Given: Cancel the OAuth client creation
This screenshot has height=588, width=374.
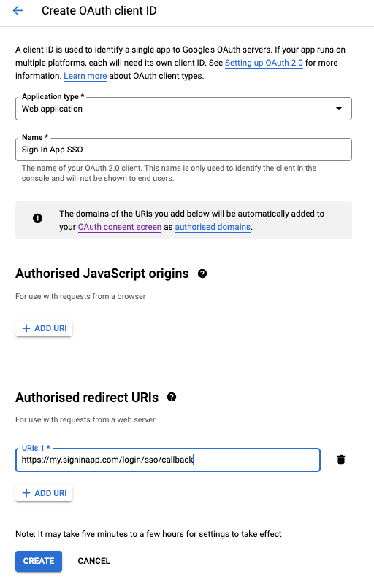Looking at the screenshot, I should (x=94, y=561).
